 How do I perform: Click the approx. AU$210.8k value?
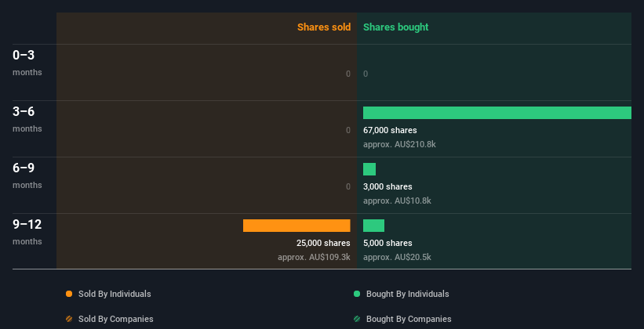(399, 144)
